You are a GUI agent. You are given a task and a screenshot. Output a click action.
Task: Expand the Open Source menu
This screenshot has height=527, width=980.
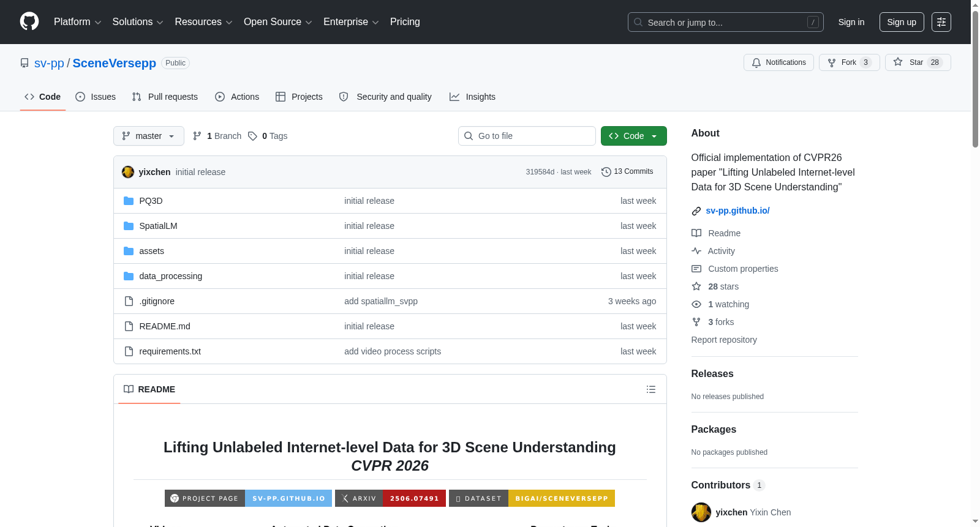coord(278,22)
